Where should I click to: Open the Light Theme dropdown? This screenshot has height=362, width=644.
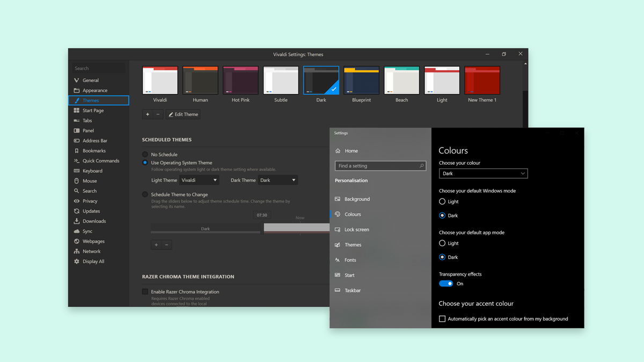[x=199, y=180]
